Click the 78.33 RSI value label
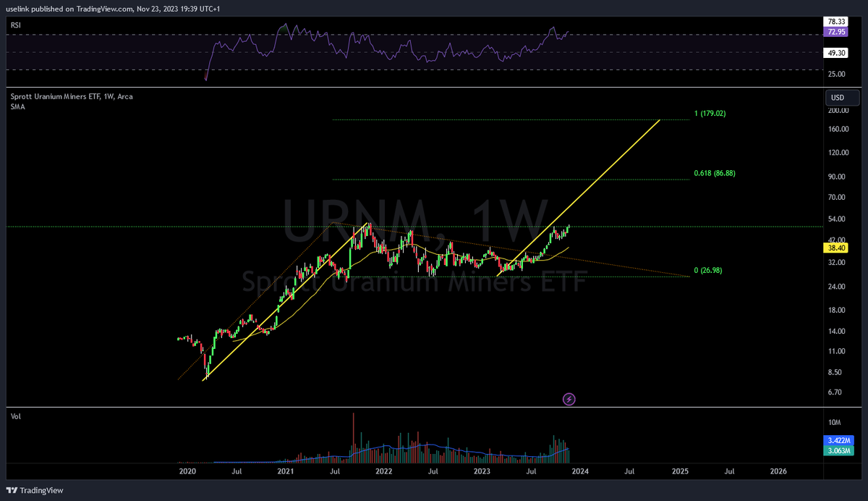Viewport: 868px width, 501px height. point(835,22)
